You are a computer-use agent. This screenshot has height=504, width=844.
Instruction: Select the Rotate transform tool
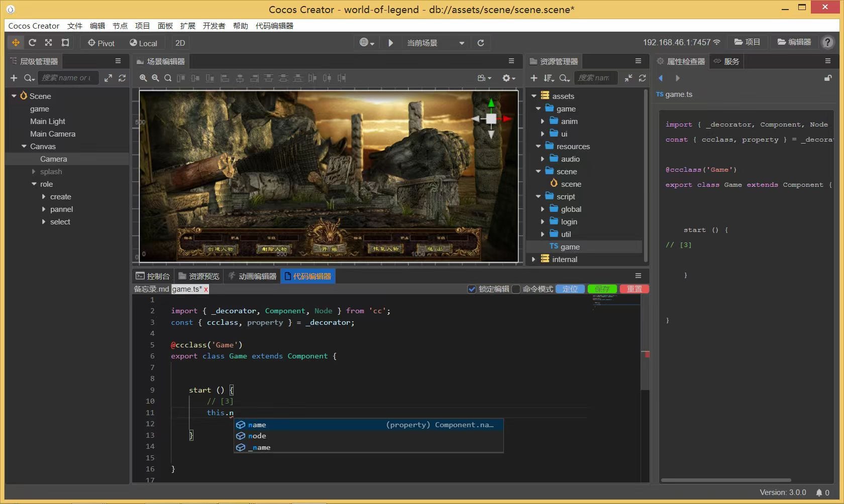tap(32, 43)
